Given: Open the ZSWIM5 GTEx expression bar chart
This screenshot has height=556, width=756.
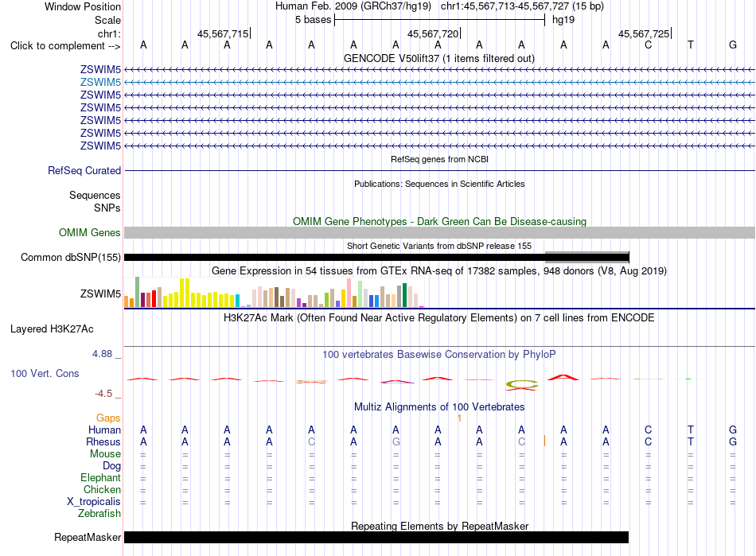Looking at the screenshot, I should [x=274, y=293].
